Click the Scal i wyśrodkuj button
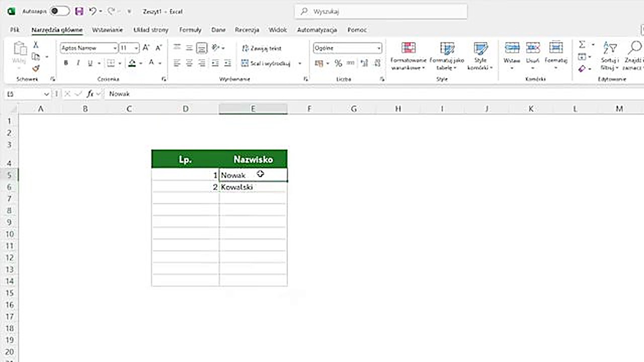644x362 pixels. point(266,63)
